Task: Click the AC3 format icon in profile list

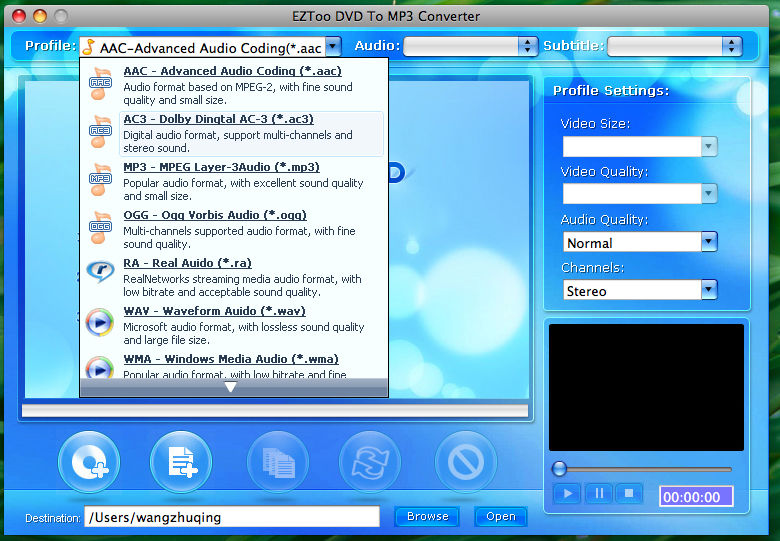Action: coord(100,131)
